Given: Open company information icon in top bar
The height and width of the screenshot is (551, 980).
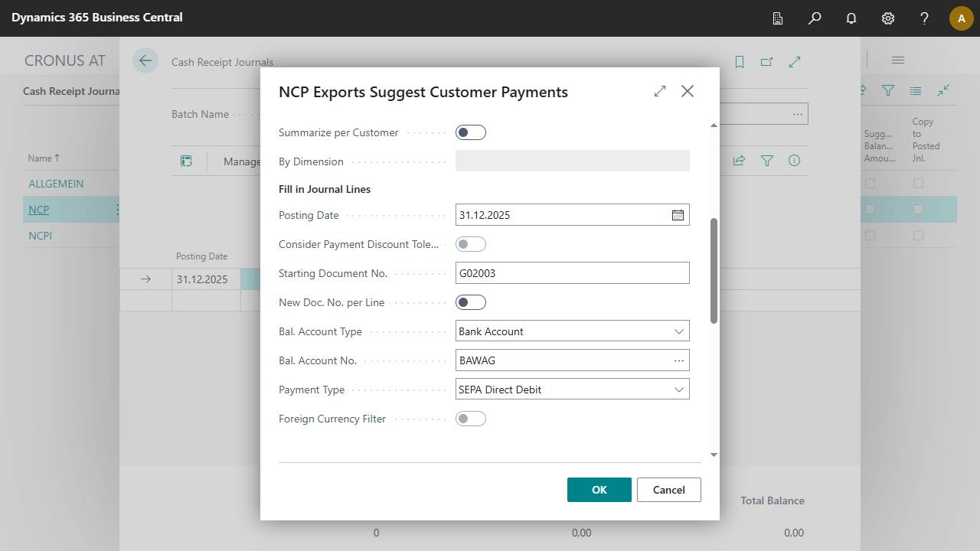Looking at the screenshot, I should tap(778, 18).
